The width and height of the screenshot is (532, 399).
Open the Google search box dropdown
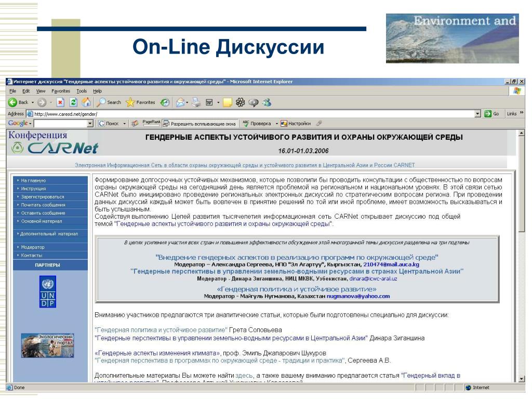90,124
